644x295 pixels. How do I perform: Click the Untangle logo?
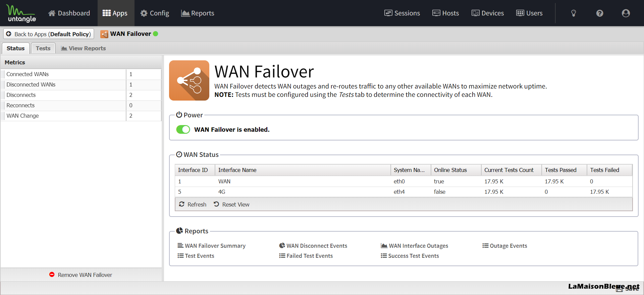pos(21,13)
